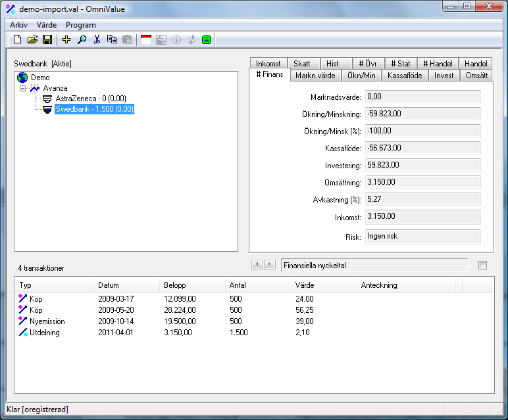The width and height of the screenshot is (508, 420).
Task: Click the Avkastning (%) value field
Action: [x=423, y=199]
